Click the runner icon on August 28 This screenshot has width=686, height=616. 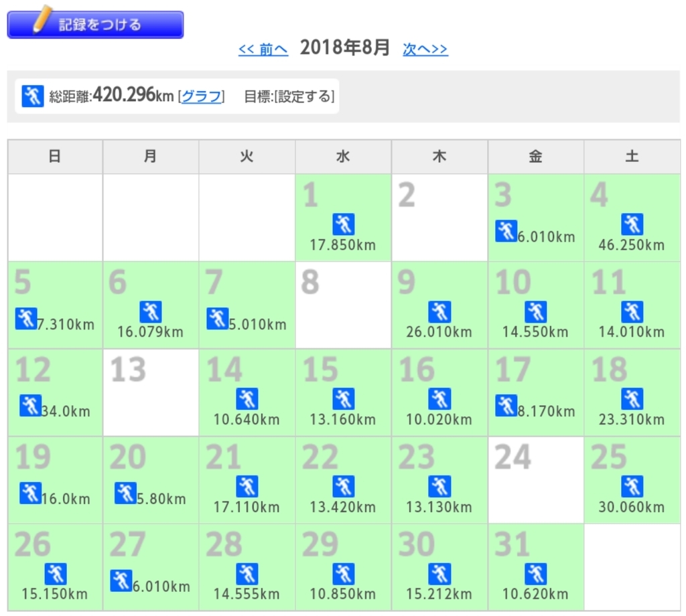tap(247, 574)
